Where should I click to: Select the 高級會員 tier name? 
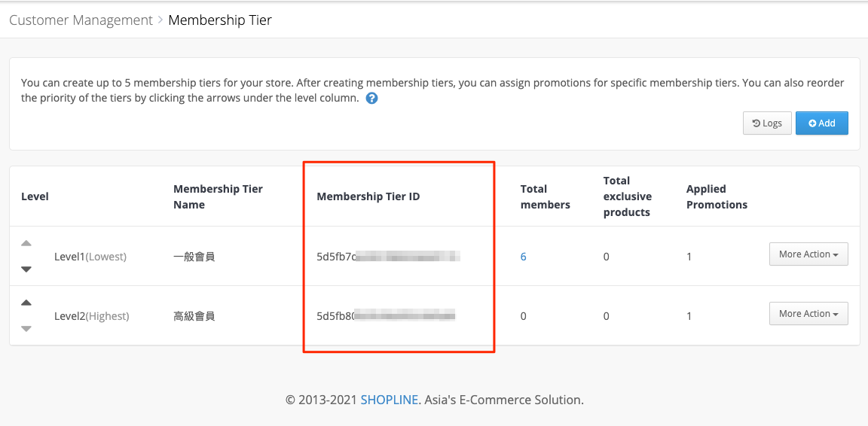[194, 316]
